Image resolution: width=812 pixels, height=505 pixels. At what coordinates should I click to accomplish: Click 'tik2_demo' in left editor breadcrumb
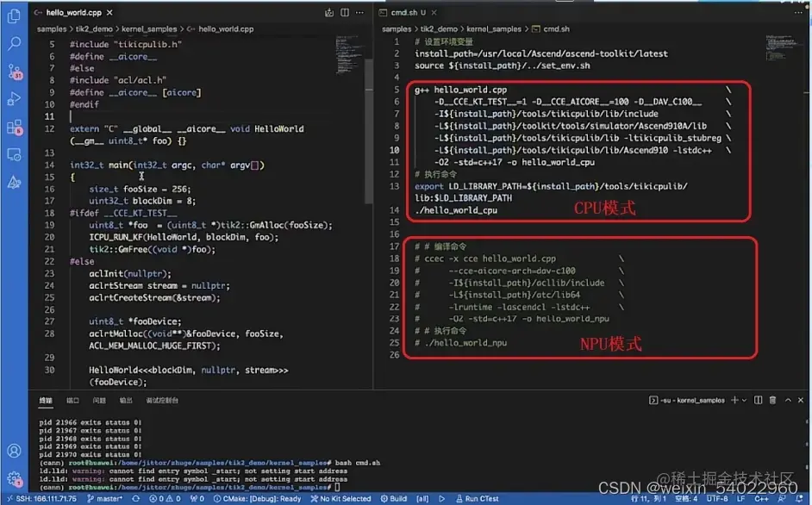(94, 29)
